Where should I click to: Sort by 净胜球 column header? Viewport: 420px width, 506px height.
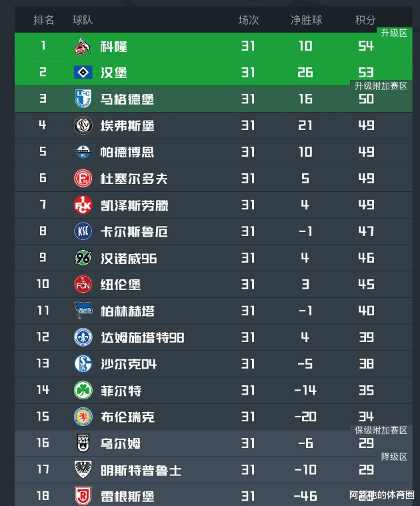point(306,20)
